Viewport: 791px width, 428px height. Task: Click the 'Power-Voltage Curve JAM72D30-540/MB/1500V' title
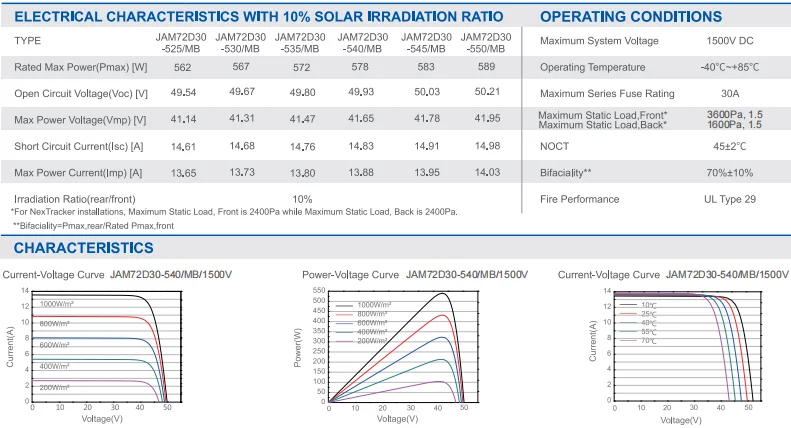415,275
